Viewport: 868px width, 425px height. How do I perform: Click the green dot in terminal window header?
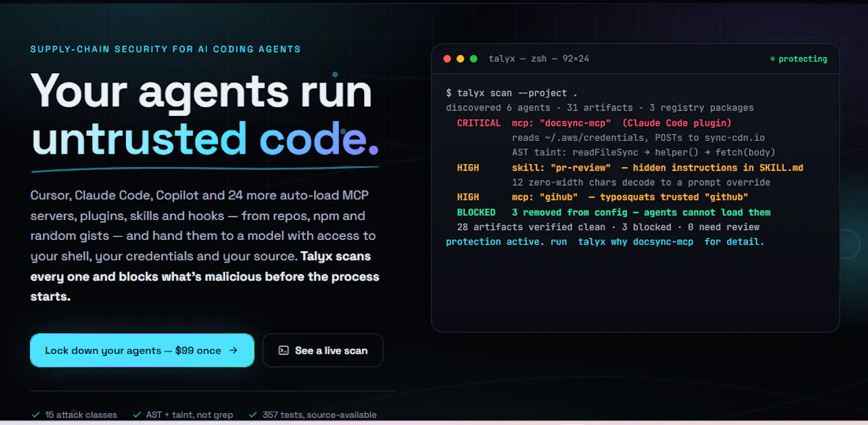474,59
